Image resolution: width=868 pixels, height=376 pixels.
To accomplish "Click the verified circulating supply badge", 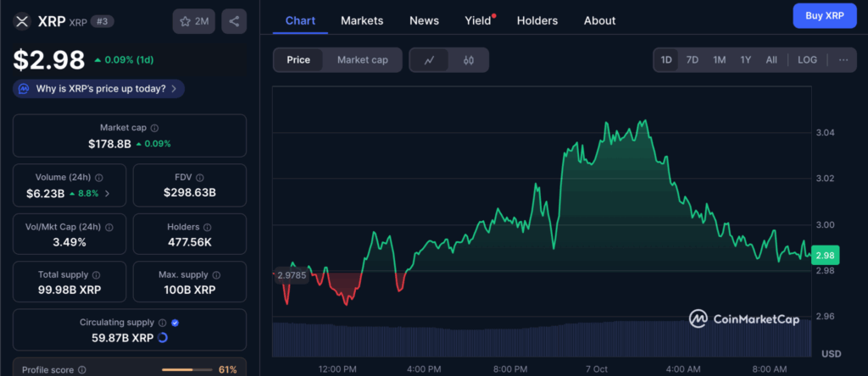I will [175, 323].
